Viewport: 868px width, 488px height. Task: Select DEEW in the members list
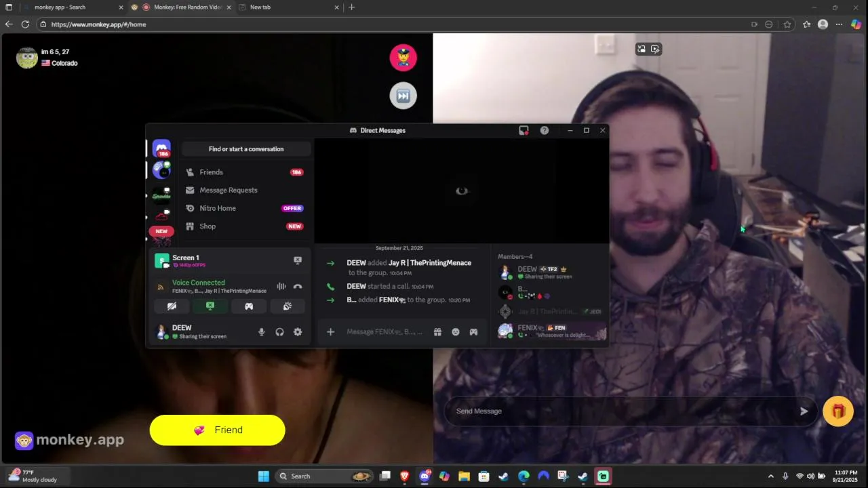coord(551,272)
